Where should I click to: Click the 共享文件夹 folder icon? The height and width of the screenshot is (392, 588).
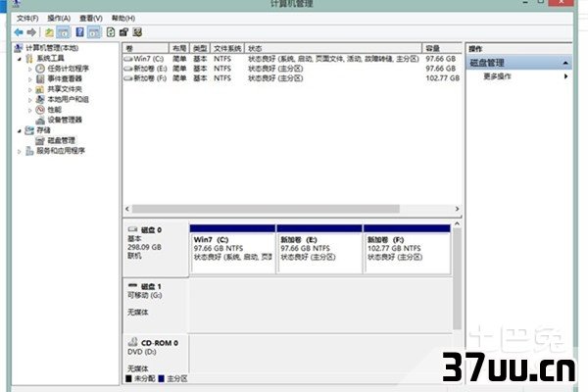(40, 89)
